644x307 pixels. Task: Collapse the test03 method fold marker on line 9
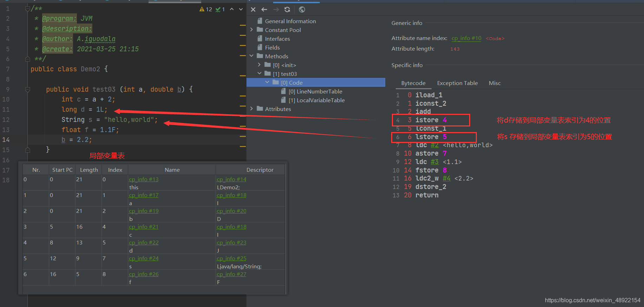click(x=28, y=89)
